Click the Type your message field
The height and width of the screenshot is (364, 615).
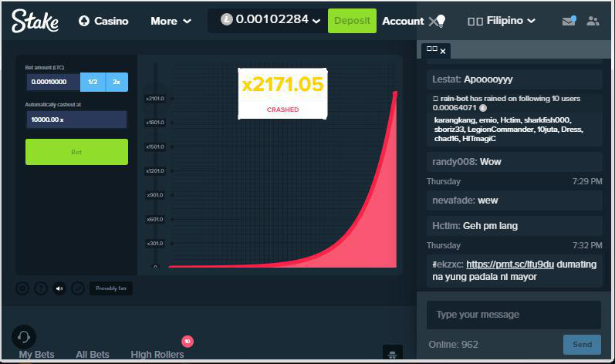[x=514, y=315]
